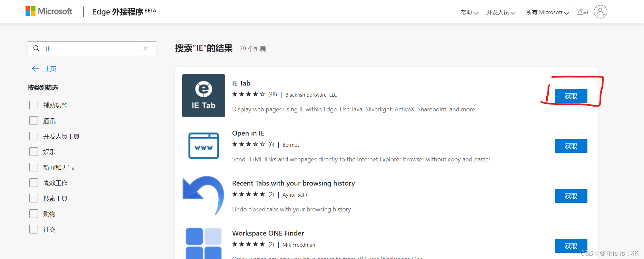Get the Open in IE extension
Viewport: 644px width, 259px height.
coord(571,146)
